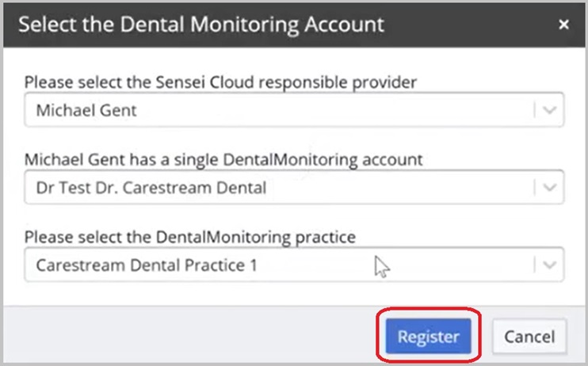The height and width of the screenshot is (366, 588).
Task: Click the single DentalMonitoring account label
Action: point(223,159)
